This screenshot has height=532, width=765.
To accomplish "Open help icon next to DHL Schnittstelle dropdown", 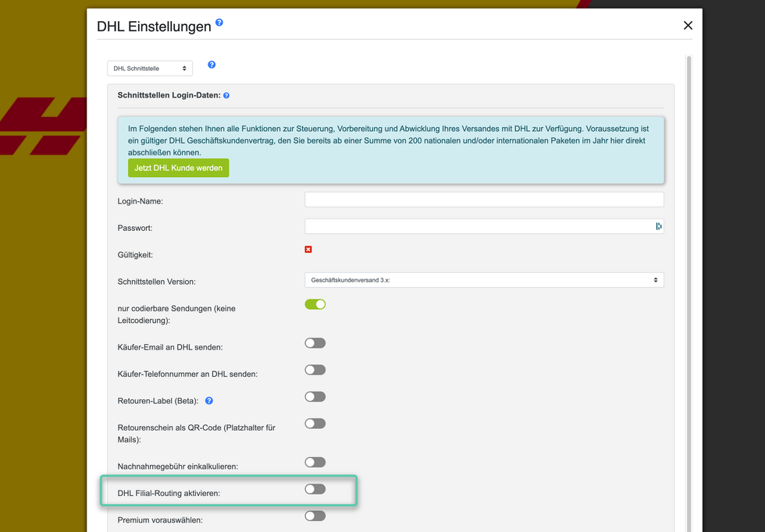I will point(212,65).
